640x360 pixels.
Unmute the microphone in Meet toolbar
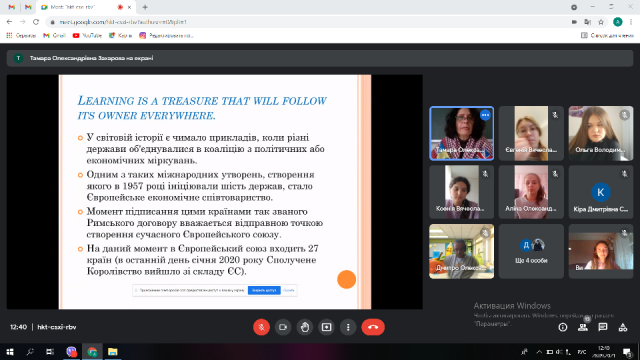click(261, 327)
